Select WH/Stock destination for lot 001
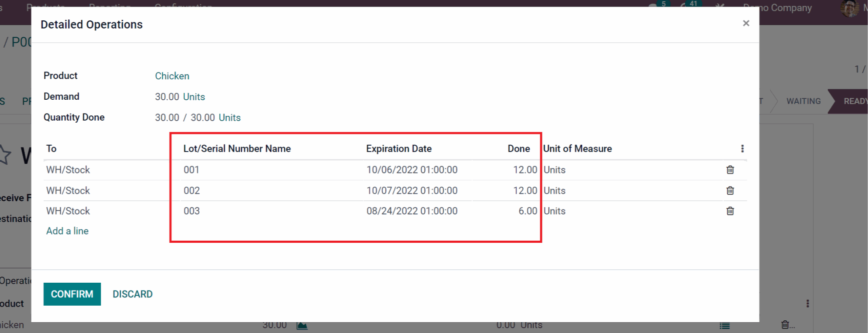The width and height of the screenshot is (868, 333). pyautogui.click(x=68, y=170)
